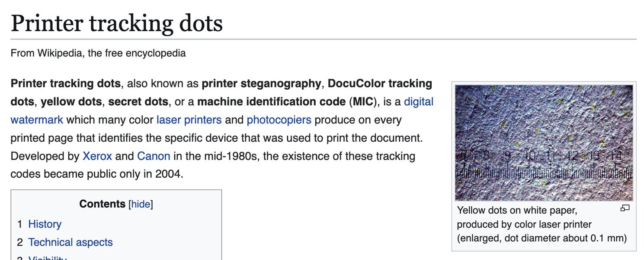Click the 'Yellow dots on white paper' caption
This screenshot has height=260, width=644.
(517, 211)
